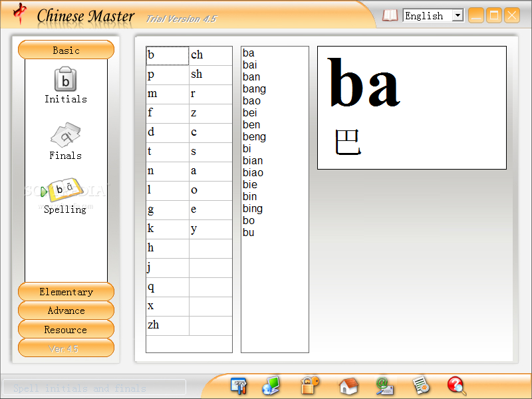Select initial 'b' in the table
This screenshot has width=532, height=399.
tap(168, 56)
